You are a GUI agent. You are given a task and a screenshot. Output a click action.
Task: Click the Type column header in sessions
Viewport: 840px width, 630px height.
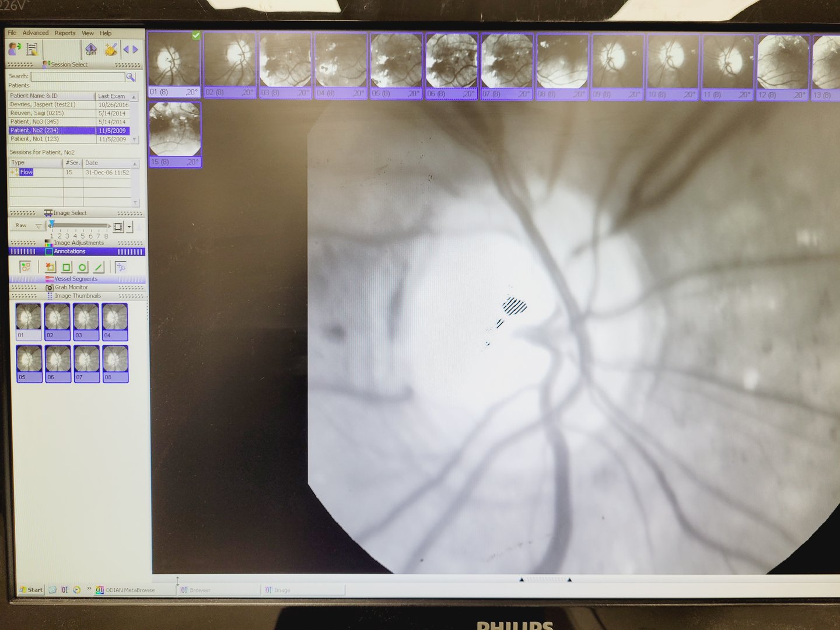(x=36, y=163)
